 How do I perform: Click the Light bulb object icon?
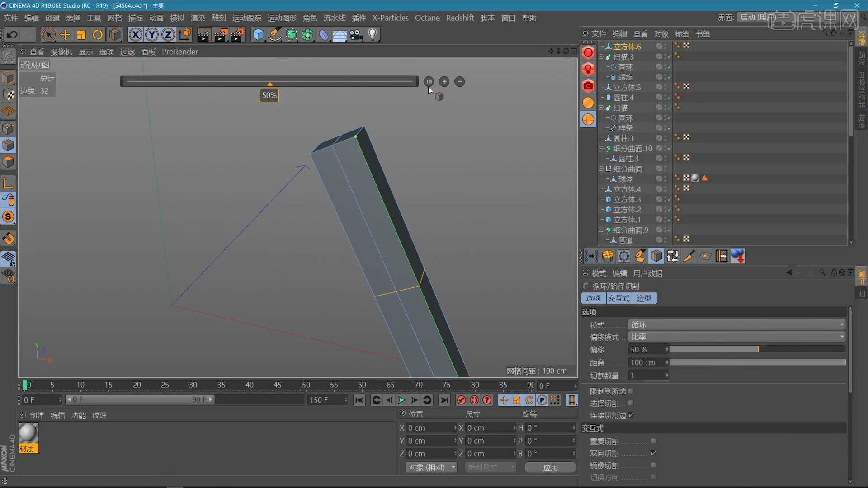click(x=373, y=35)
